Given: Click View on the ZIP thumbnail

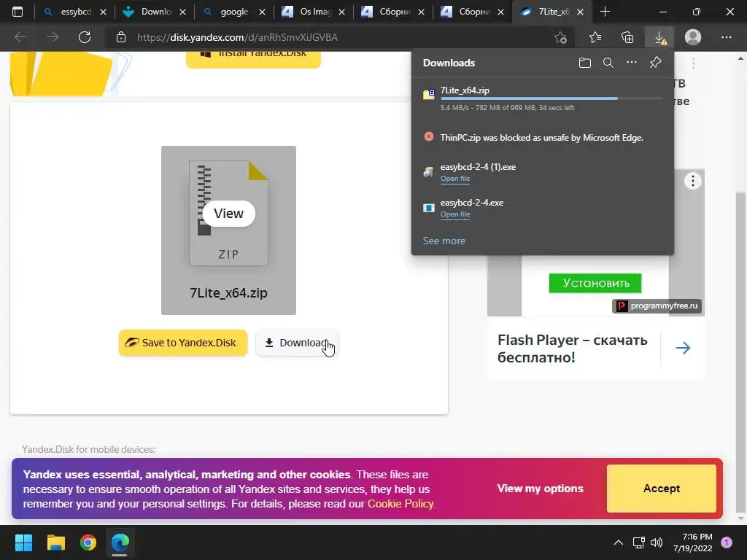Looking at the screenshot, I should click(228, 214).
